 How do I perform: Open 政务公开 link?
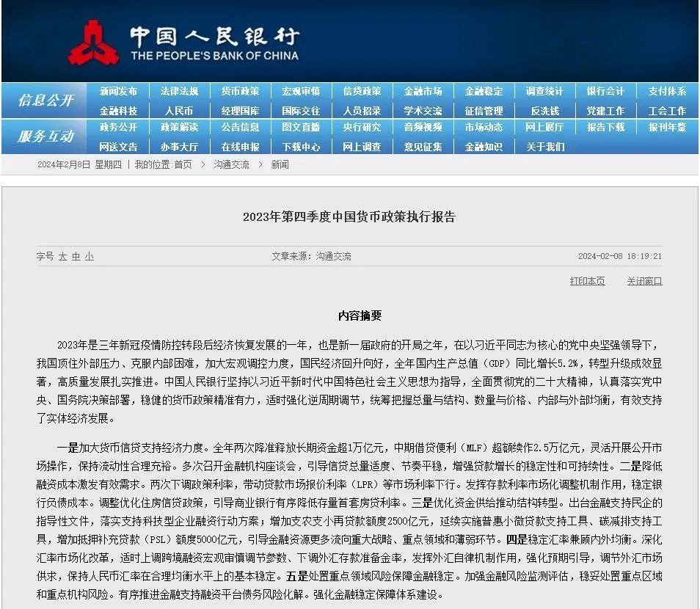coord(118,127)
